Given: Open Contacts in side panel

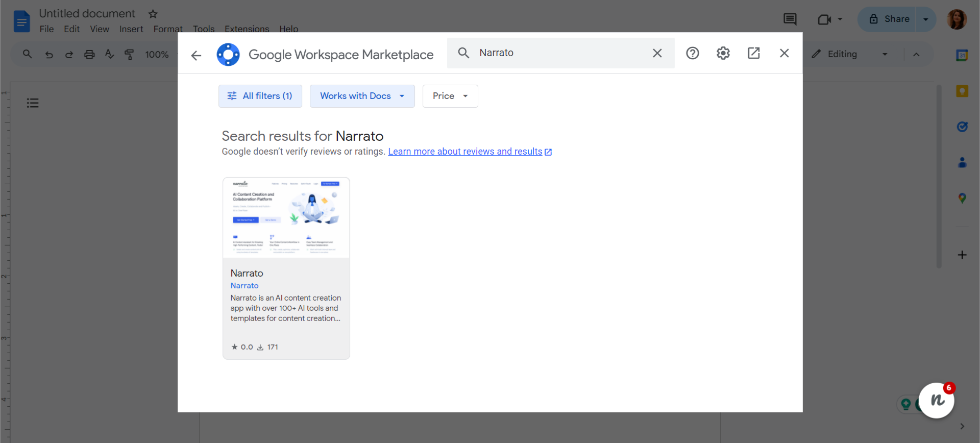Looking at the screenshot, I should click(962, 162).
